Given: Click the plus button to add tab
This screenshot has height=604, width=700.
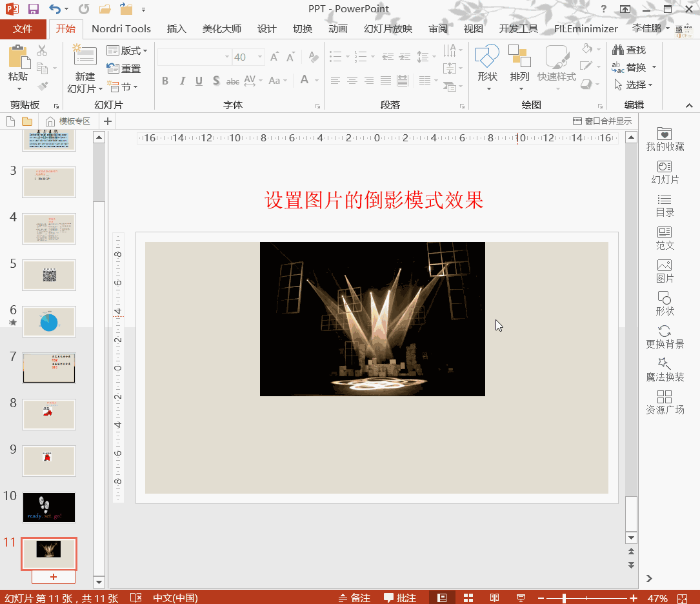Looking at the screenshot, I should 108,121.
